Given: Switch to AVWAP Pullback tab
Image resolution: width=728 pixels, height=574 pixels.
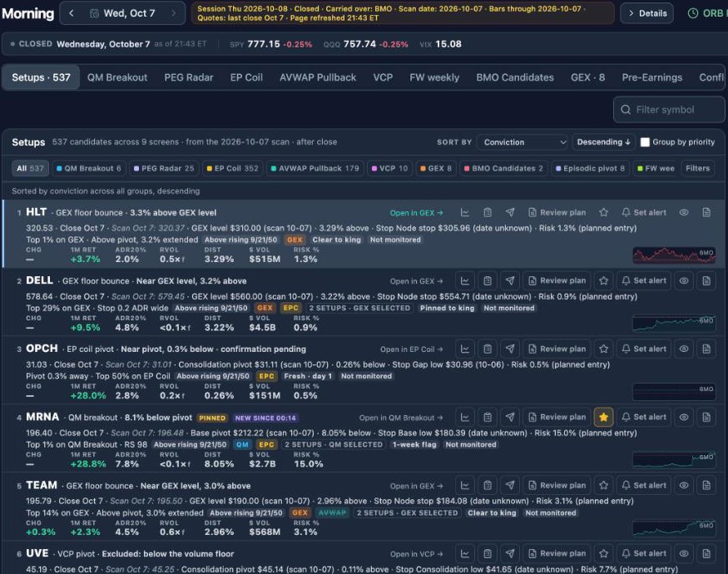Looking at the screenshot, I should pyautogui.click(x=318, y=77).
